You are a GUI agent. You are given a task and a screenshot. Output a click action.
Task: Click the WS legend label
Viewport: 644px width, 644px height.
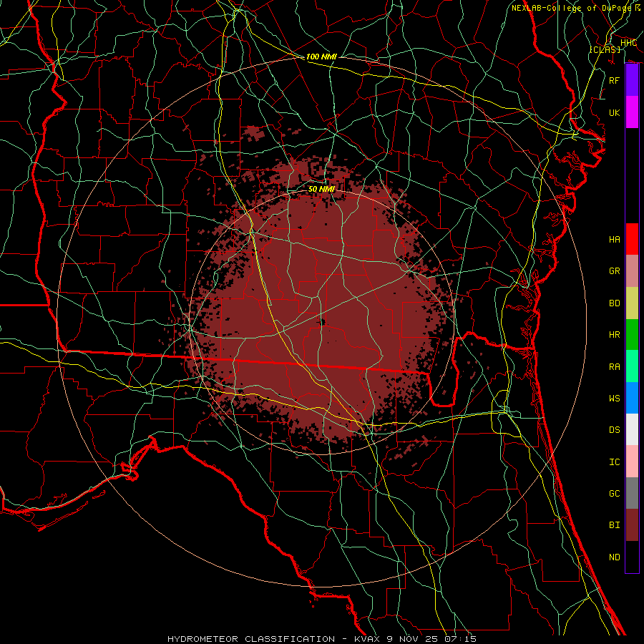pos(615,399)
